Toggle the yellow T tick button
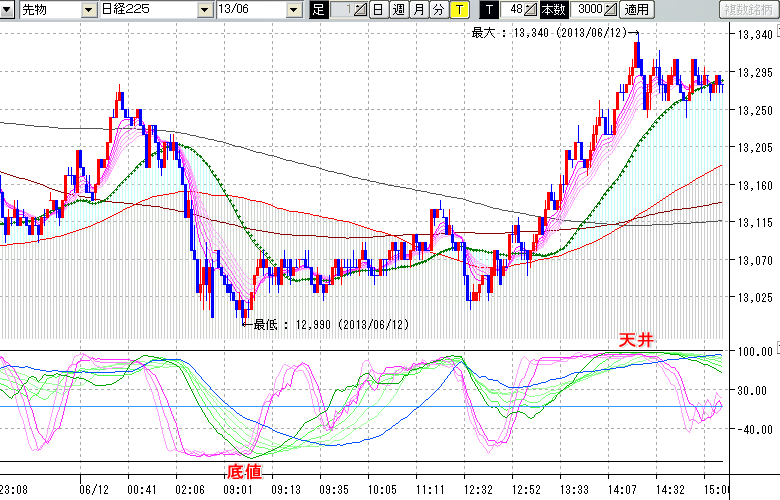Image resolution: width=780 pixels, height=500 pixels. pyautogui.click(x=459, y=10)
